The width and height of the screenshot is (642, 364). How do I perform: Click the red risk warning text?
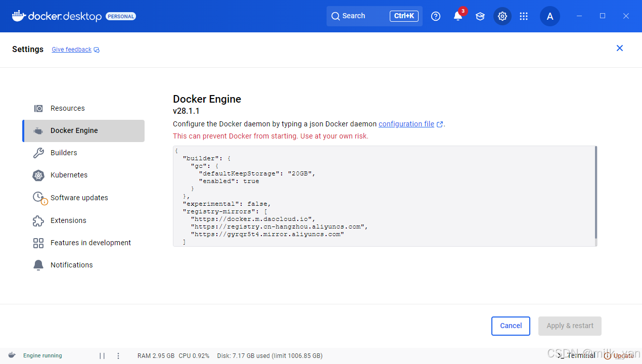click(x=270, y=136)
